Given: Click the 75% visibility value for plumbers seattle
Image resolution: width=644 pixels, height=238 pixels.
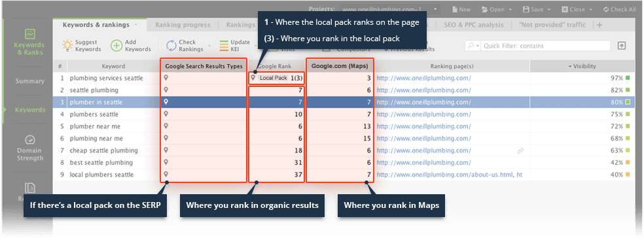Looking at the screenshot, I should pyautogui.click(x=617, y=114).
